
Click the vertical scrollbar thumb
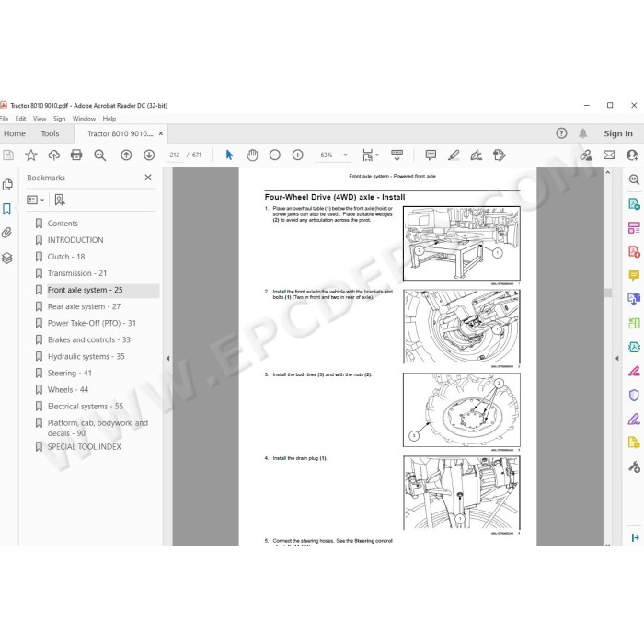coord(608,293)
